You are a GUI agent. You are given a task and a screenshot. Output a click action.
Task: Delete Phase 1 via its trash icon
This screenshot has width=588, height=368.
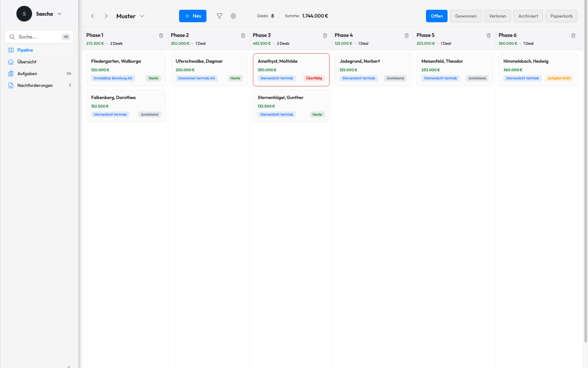coord(161,35)
